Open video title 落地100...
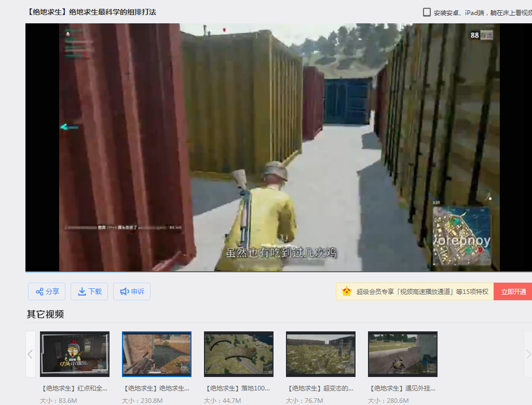532x405 pixels. pos(238,388)
